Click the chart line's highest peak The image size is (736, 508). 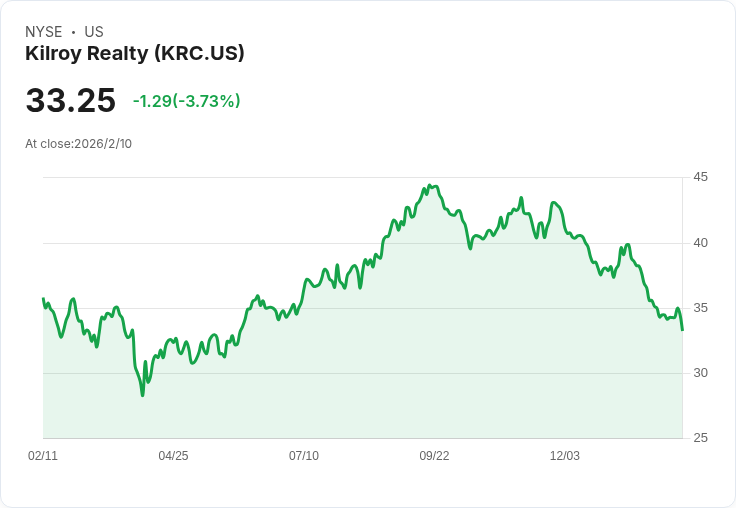tap(429, 185)
